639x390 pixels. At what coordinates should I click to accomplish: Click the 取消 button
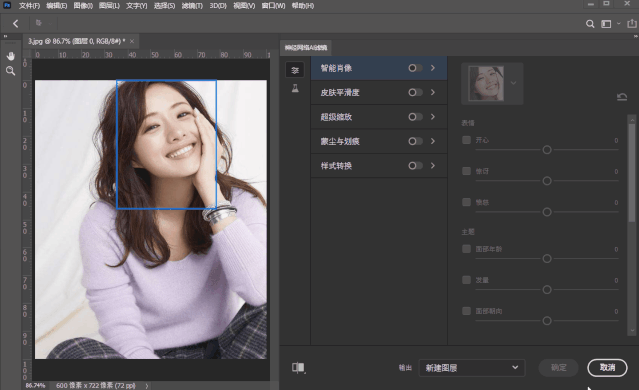607,368
